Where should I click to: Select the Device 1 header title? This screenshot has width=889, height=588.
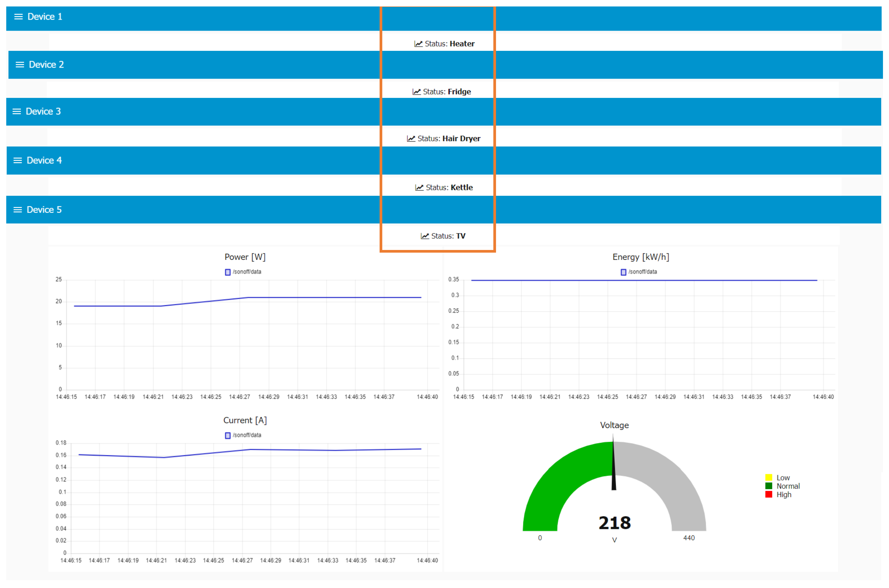click(x=45, y=17)
